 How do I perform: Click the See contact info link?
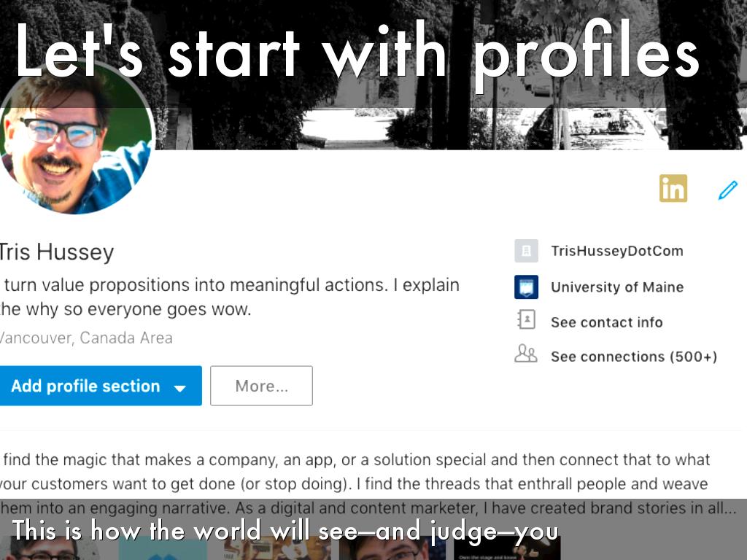tap(606, 322)
